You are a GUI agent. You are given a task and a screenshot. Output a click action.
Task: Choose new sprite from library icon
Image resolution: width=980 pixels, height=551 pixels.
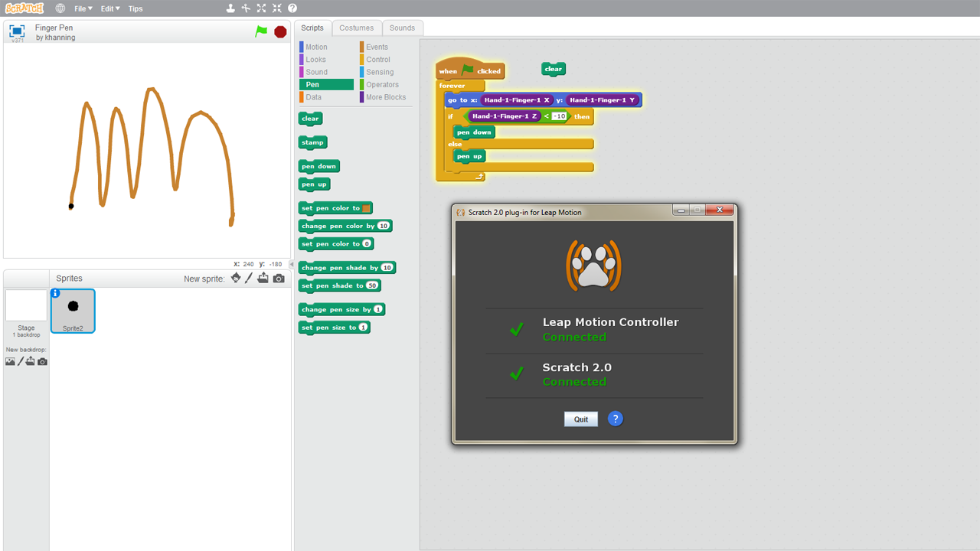point(236,279)
